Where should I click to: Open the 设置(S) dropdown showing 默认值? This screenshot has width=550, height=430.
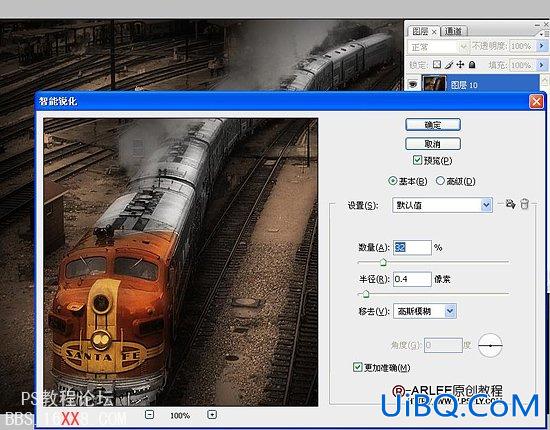coord(442,205)
